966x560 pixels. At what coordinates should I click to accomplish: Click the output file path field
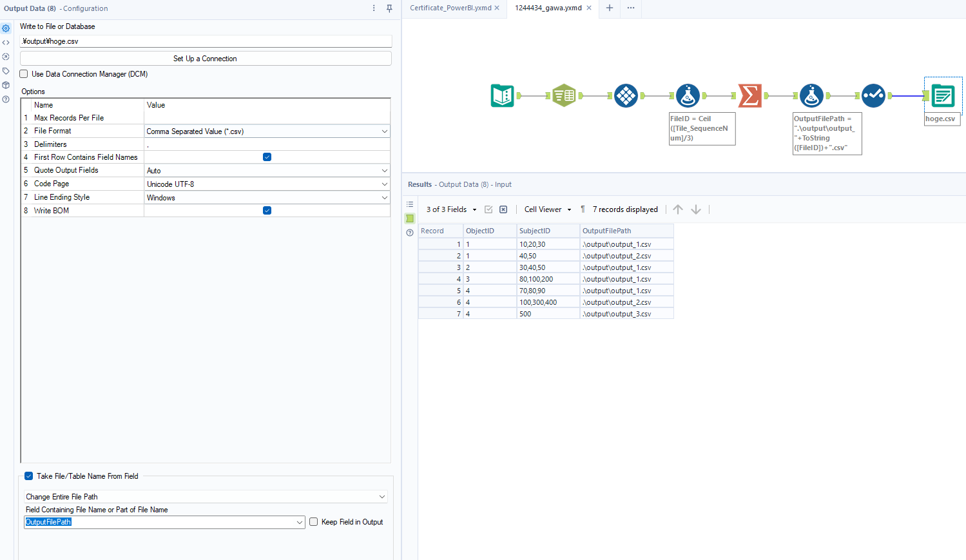click(205, 41)
